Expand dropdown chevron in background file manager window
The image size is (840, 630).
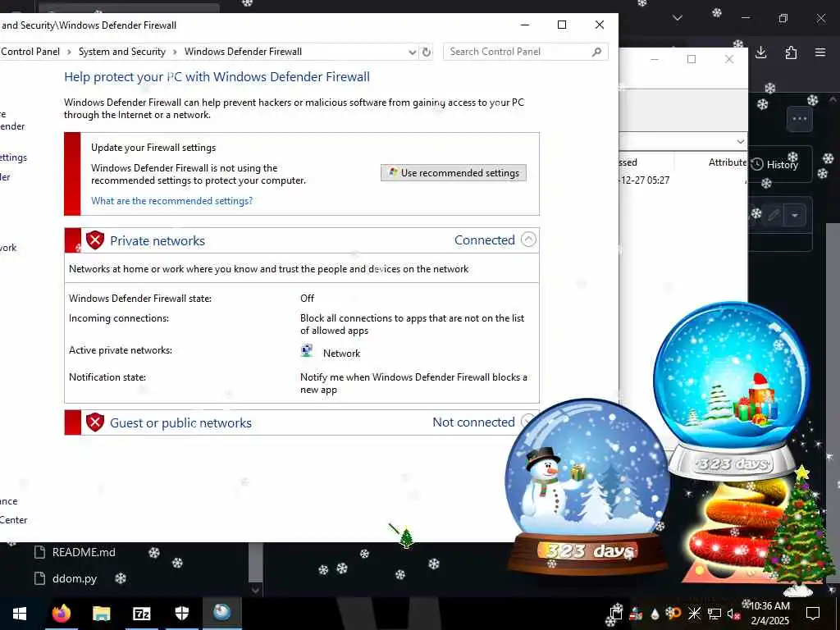click(x=741, y=142)
